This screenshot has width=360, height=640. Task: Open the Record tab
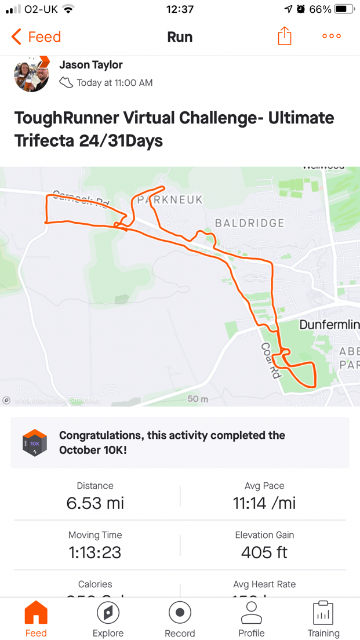pos(180,619)
